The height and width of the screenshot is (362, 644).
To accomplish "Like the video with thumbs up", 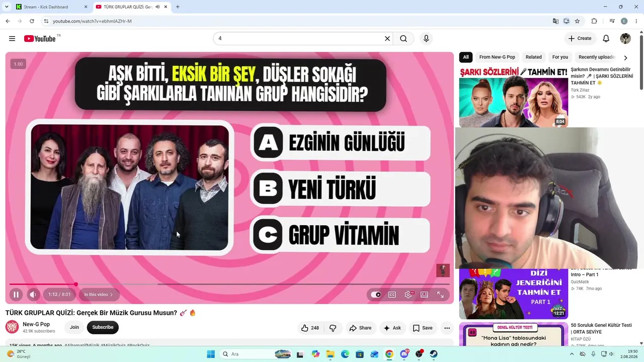I will (x=310, y=328).
